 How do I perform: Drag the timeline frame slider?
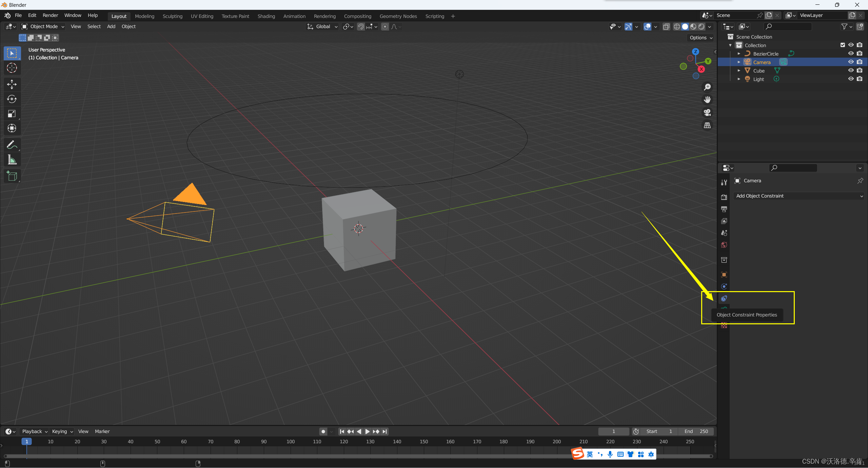26,442
